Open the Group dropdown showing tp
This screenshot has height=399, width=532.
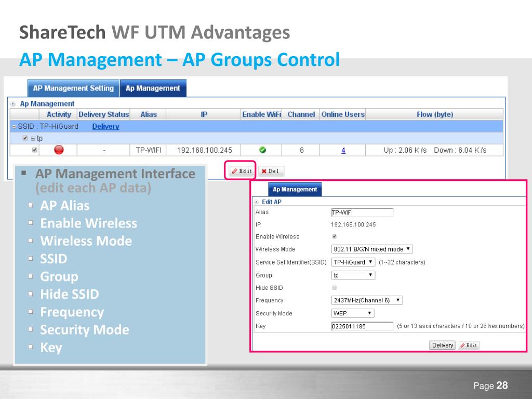point(353,275)
